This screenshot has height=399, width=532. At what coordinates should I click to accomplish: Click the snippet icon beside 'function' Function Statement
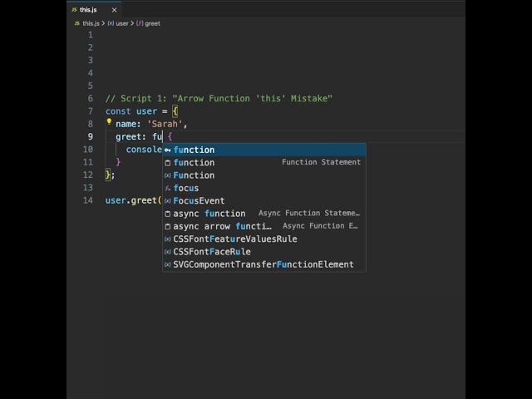pos(168,163)
